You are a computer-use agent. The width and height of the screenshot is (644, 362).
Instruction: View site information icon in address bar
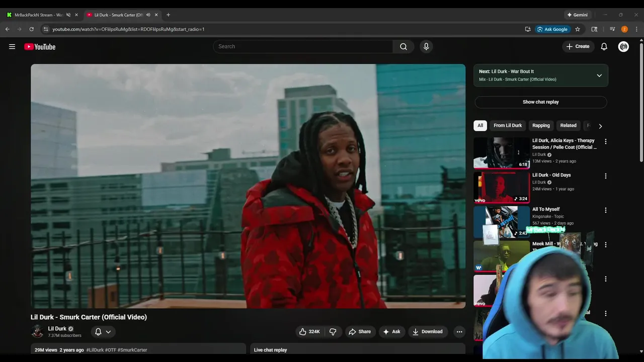pos(46,29)
